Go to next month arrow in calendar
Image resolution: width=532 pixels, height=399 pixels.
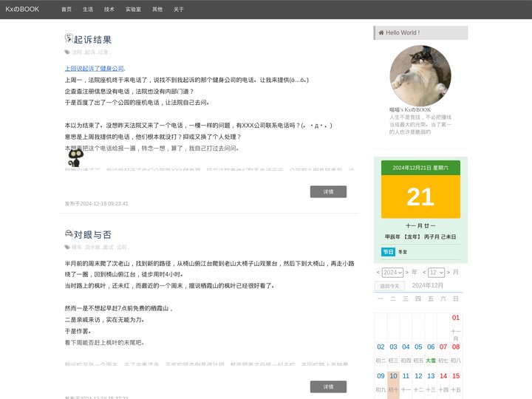[449, 272]
